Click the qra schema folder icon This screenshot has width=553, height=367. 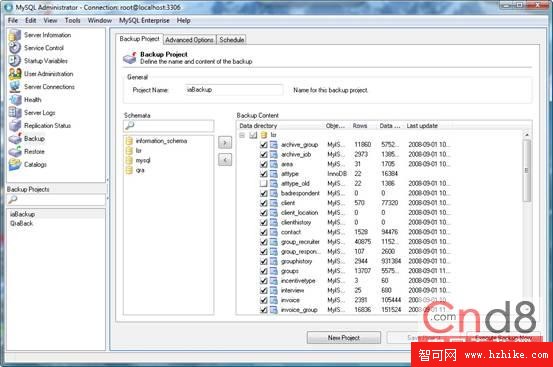(129, 170)
